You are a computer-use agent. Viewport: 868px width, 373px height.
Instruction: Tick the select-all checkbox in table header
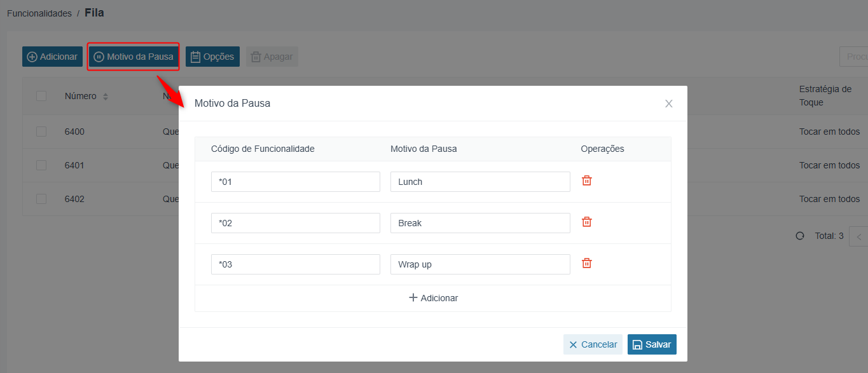(41, 96)
